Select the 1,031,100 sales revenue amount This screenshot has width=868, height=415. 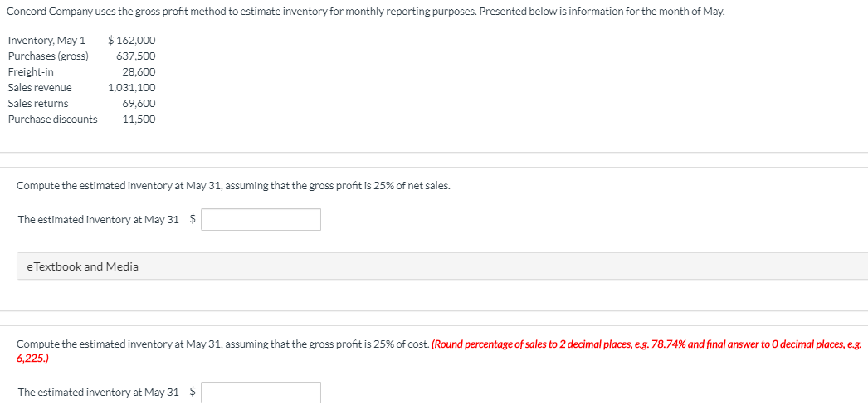(132, 88)
